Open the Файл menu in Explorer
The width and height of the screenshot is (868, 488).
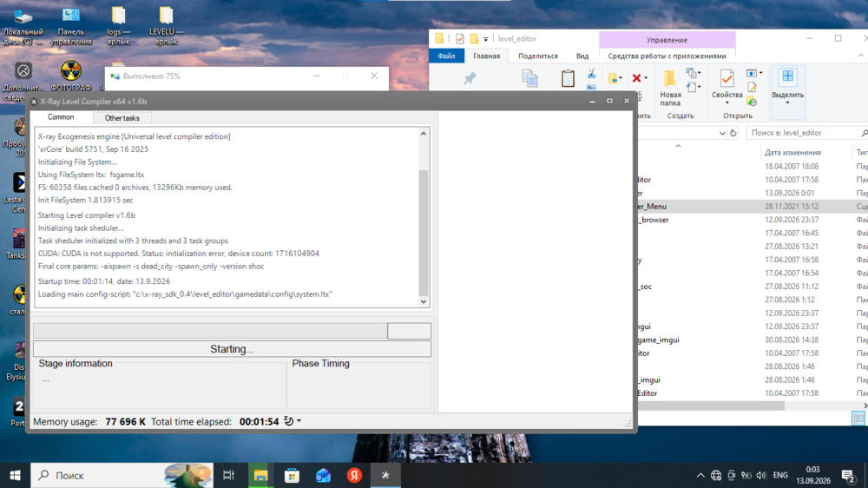coord(446,56)
